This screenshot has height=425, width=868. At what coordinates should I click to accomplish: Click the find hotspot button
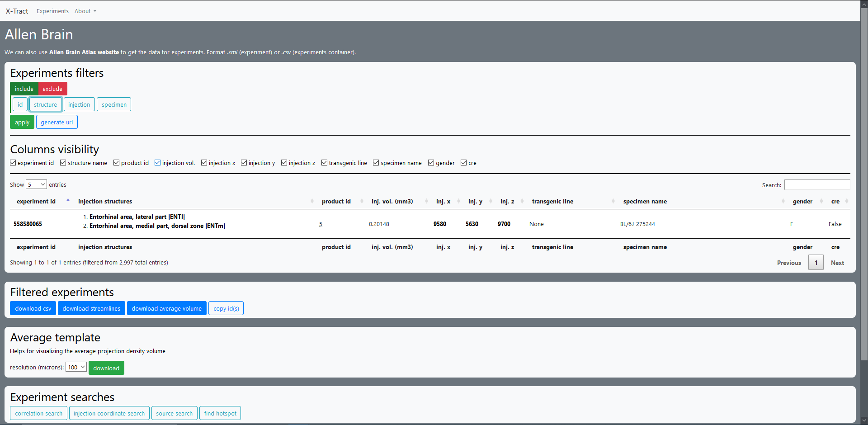pos(220,413)
